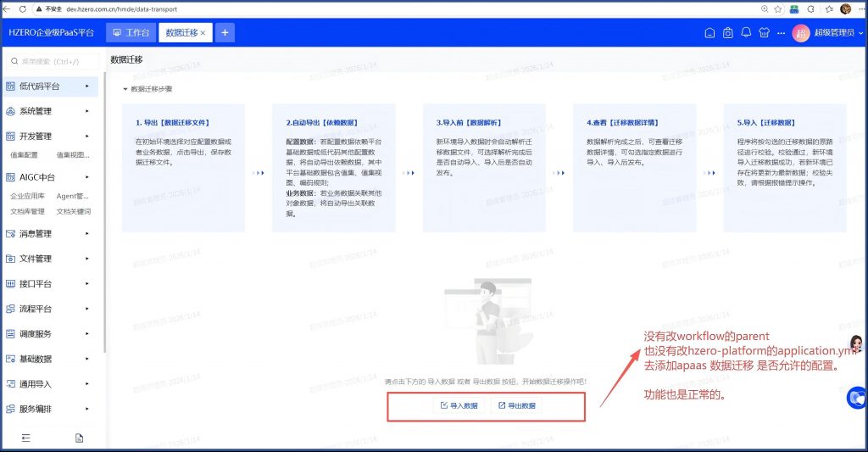
Task: Expand the 流程平台 sidebar menu
Action: (x=49, y=309)
